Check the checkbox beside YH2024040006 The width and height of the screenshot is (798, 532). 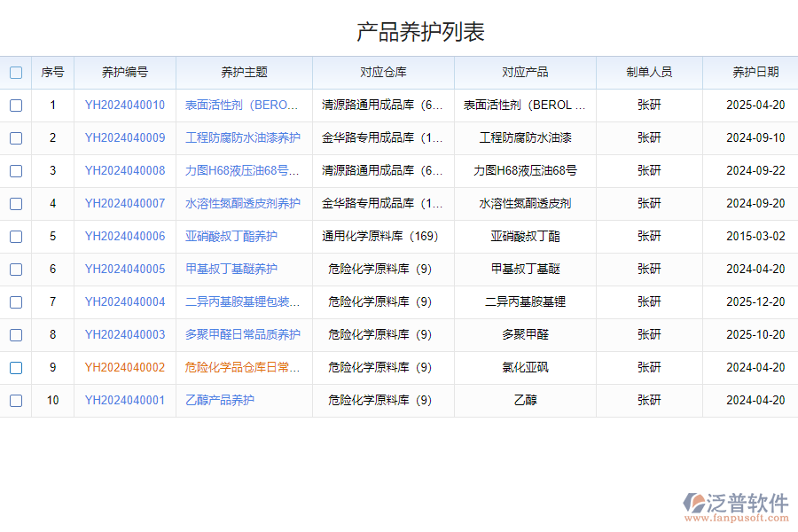pyautogui.click(x=16, y=236)
